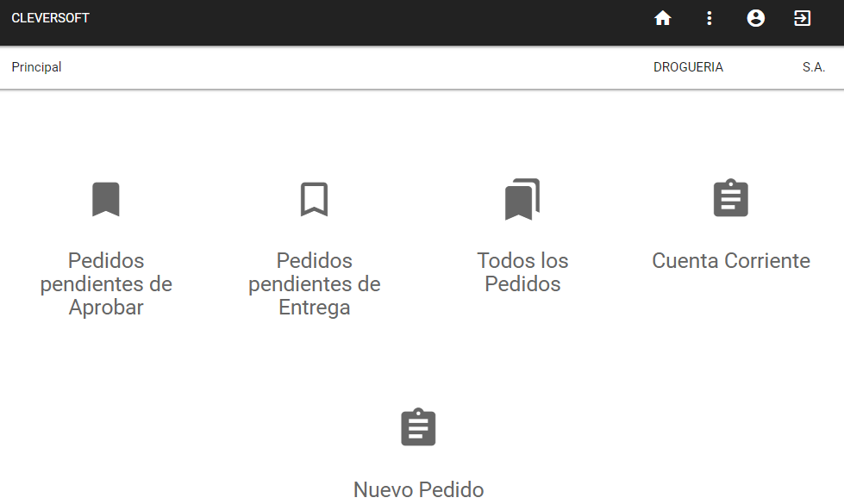Log out using the exit icon
The height and width of the screenshot is (504, 844).
[803, 17]
